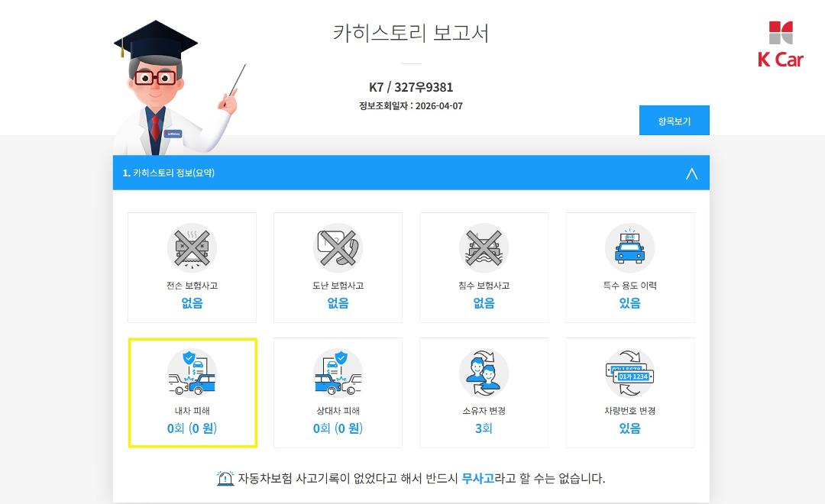The image size is (825, 504).
Task: Click the K Car logo
Action: coord(781,44)
